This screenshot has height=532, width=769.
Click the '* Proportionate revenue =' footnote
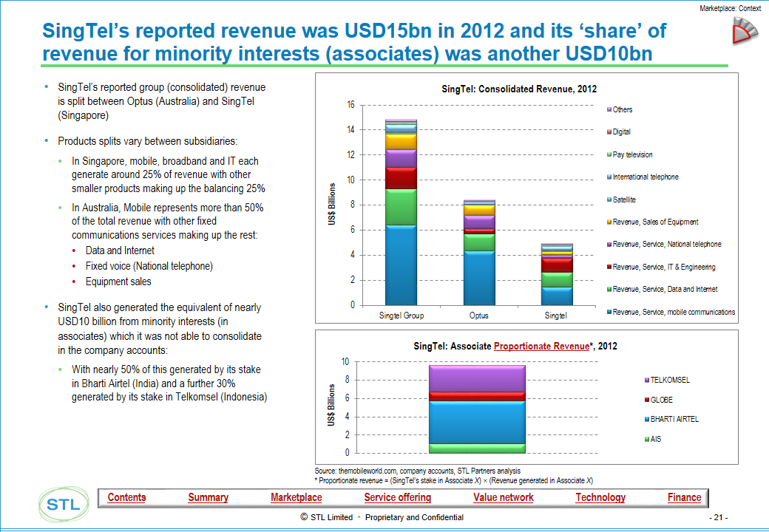pos(453,480)
